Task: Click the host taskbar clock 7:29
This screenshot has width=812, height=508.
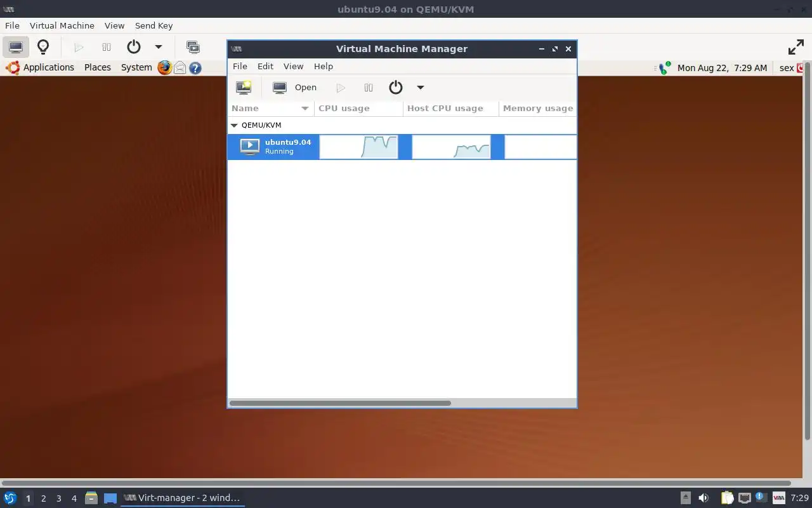Action: tap(799, 498)
